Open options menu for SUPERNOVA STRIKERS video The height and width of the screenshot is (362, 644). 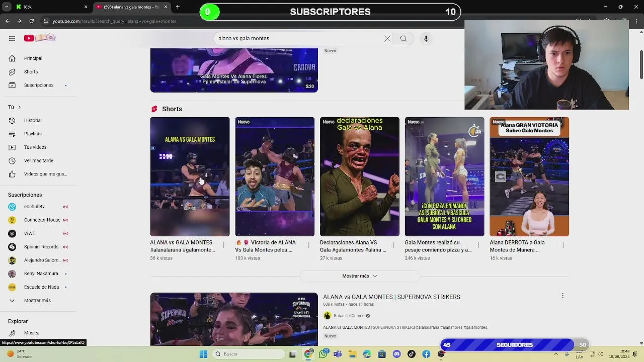coord(562,296)
